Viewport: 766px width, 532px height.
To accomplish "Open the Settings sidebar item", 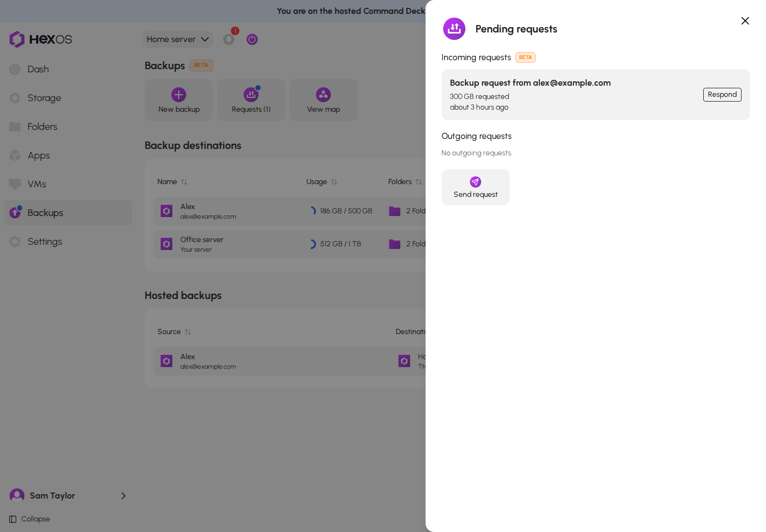I will point(68,242).
